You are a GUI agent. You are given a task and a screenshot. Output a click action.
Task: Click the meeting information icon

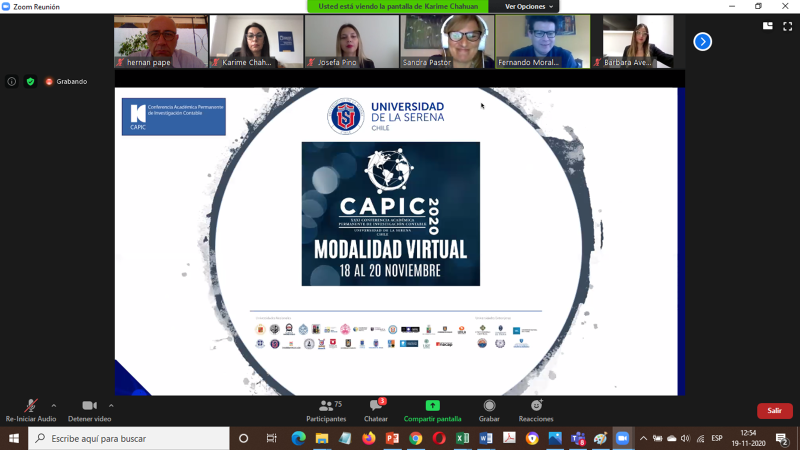[x=12, y=82]
